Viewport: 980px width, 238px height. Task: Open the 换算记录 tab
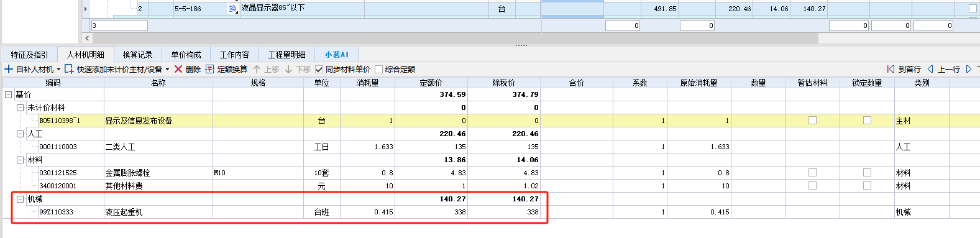click(137, 55)
